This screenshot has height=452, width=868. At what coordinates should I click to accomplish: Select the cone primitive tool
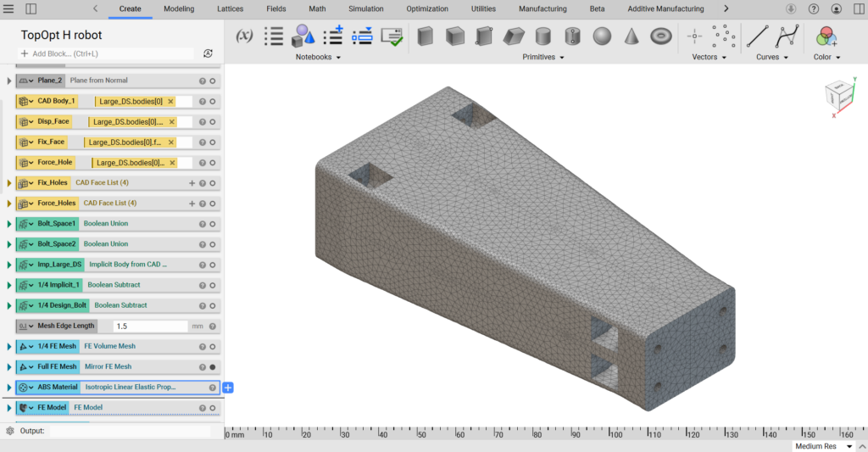pyautogui.click(x=632, y=36)
